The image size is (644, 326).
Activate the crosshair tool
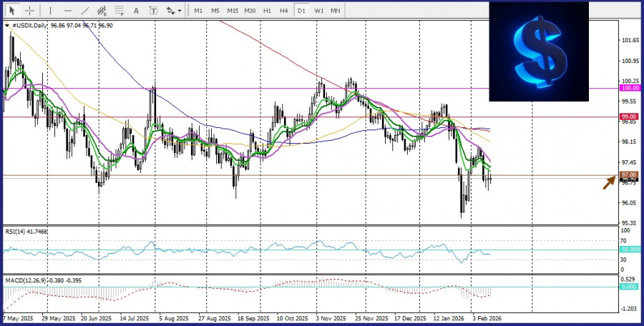pos(29,11)
